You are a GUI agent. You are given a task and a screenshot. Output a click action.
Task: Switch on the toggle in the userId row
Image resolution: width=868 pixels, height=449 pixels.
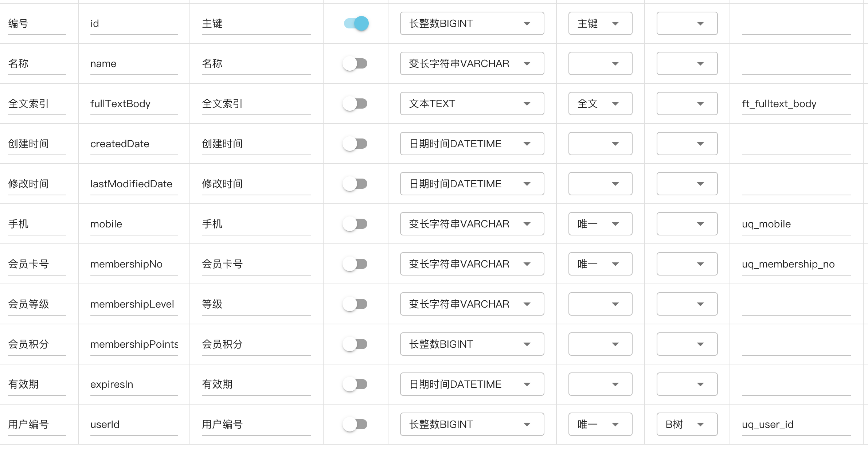point(355,424)
